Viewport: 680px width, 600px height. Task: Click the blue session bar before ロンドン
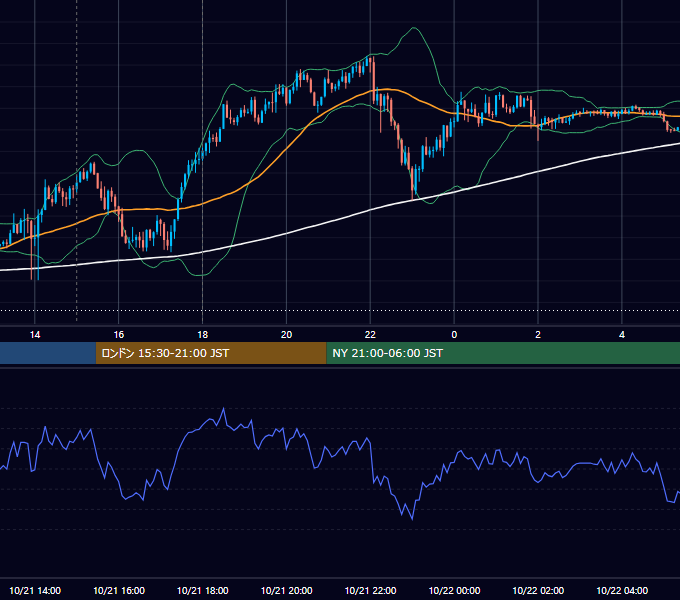(x=48, y=353)
